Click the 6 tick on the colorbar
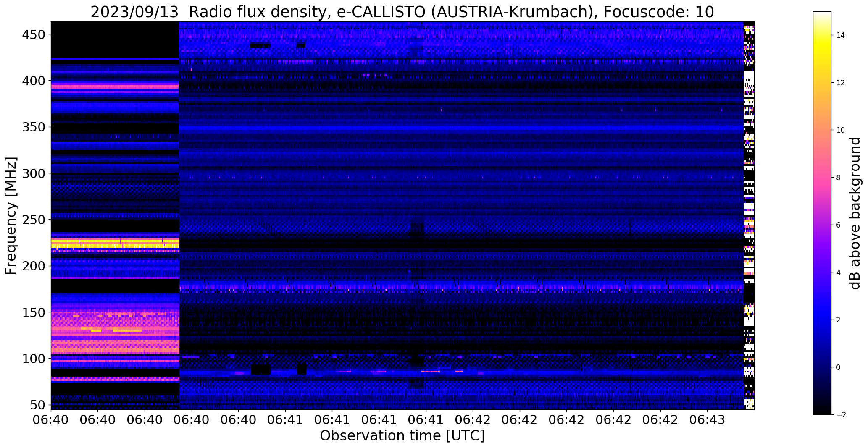 tap(839, 225)
